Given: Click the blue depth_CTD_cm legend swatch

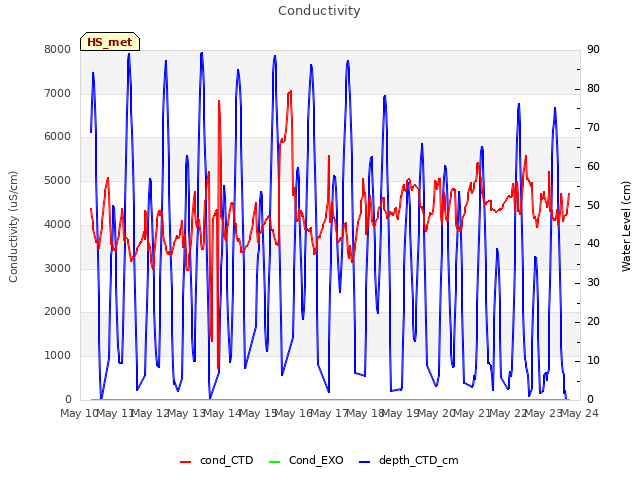Looking at the screenshot, I should [x=364, y=462].
